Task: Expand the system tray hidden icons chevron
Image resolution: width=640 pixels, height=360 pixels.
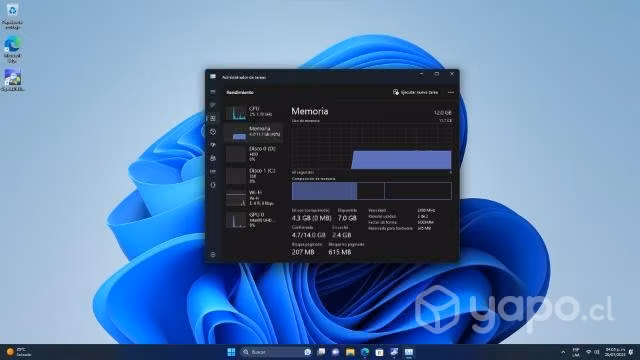Action: point(563,352)
